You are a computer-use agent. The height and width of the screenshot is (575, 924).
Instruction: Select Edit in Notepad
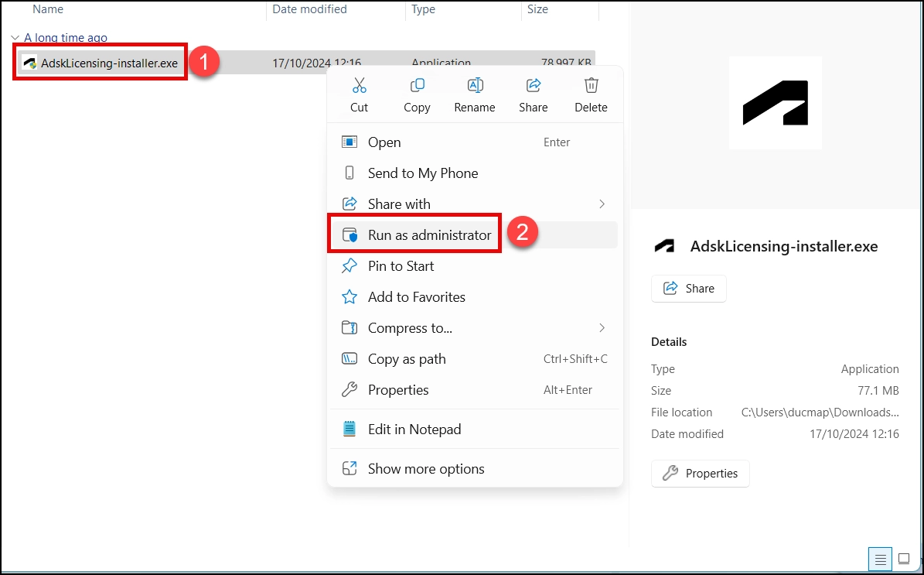click(x=475, y=430)
